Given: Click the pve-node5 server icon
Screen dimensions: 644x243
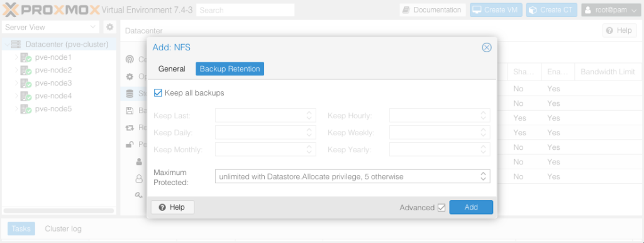Looking at the screenshot, I should tap(26, 110).
